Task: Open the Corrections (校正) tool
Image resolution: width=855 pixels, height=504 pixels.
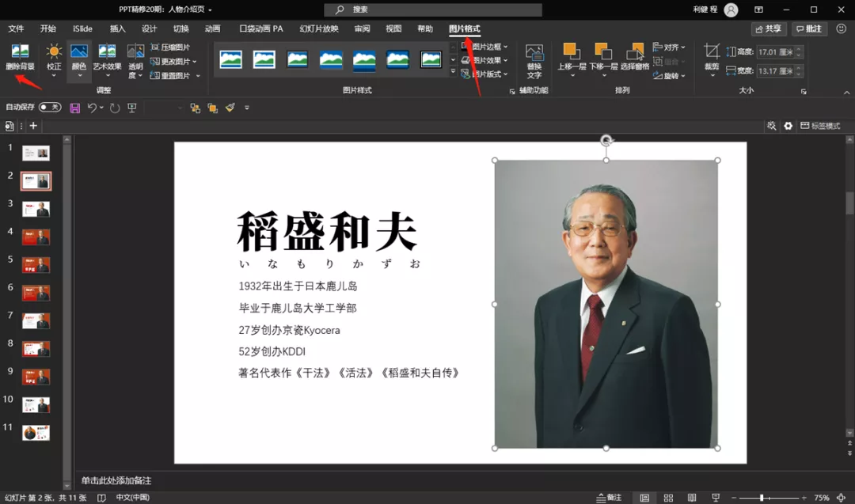Action: click(54, 59)
